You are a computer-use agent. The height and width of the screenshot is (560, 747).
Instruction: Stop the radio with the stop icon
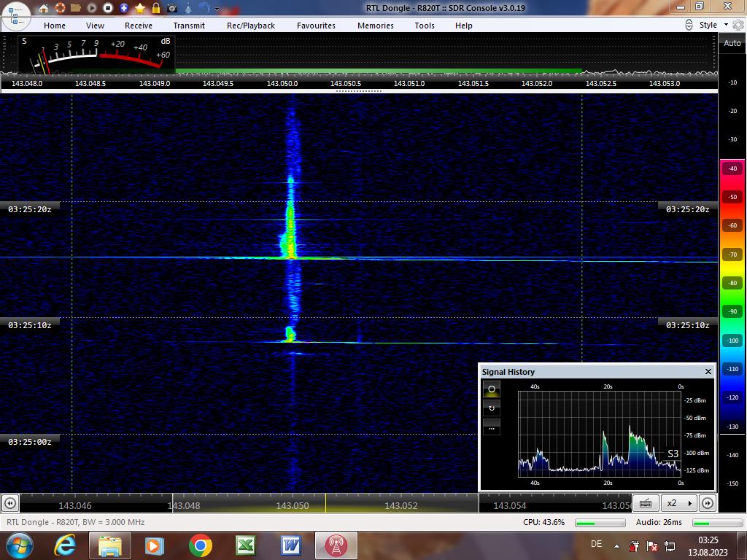[x=108, y=7]
